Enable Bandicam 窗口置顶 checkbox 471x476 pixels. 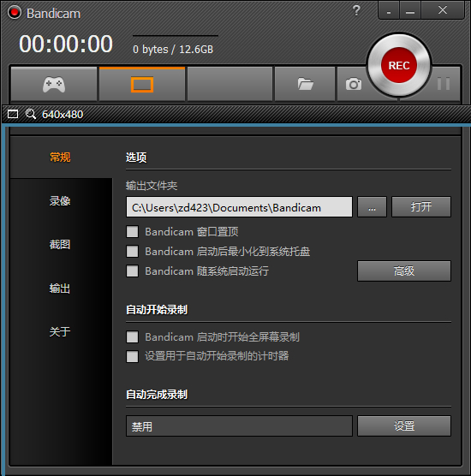point(133,232)
